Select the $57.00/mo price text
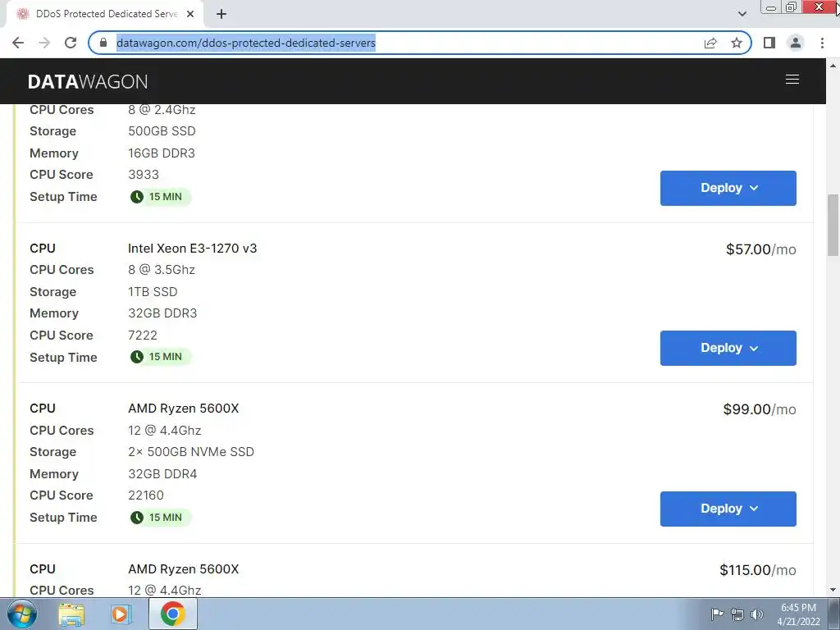The image size is (840, 630). coord(760,249)
